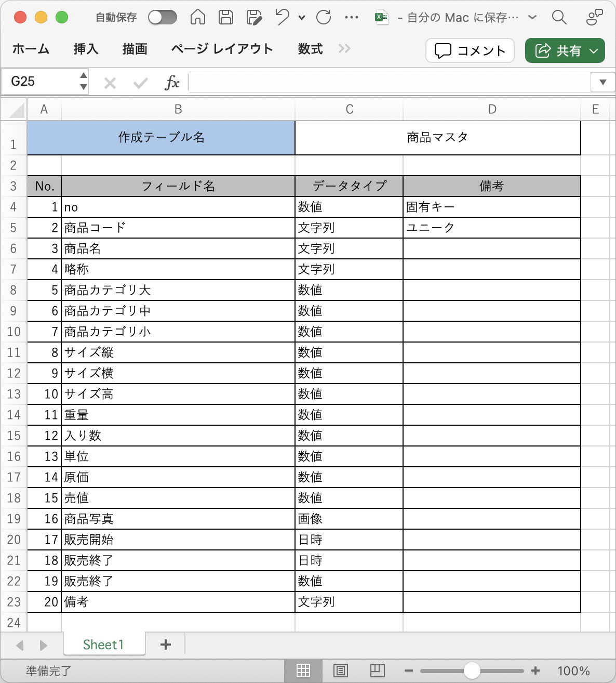Click the 作成テーブル名 cell
Image resolution: width=616 pixels, height=683 pixels.
point(161,138)
